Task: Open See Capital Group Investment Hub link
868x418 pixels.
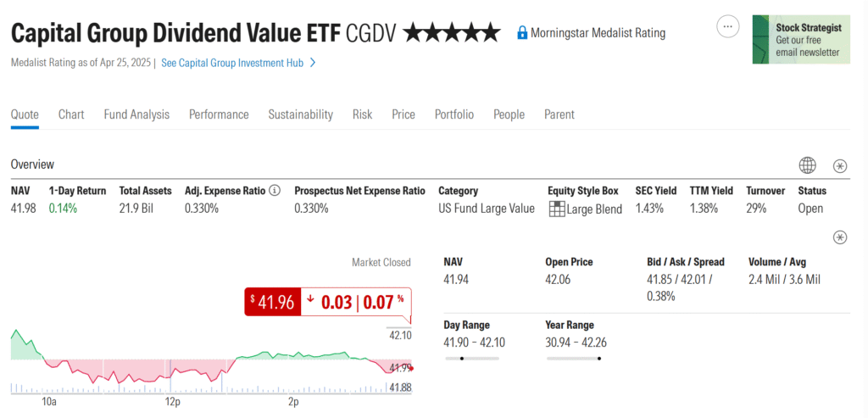Action: 233,63
